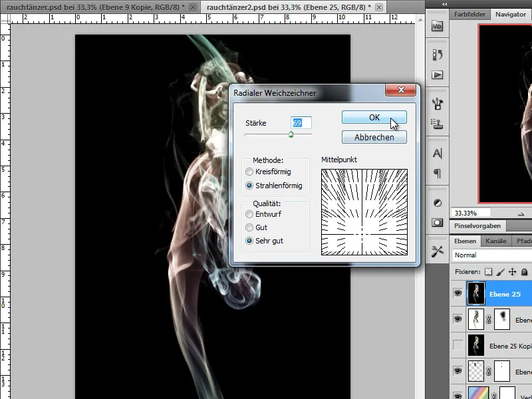Choose Gut quality
Image resolution: width=532 pixels, height=399 pixels.
point(249,227)
